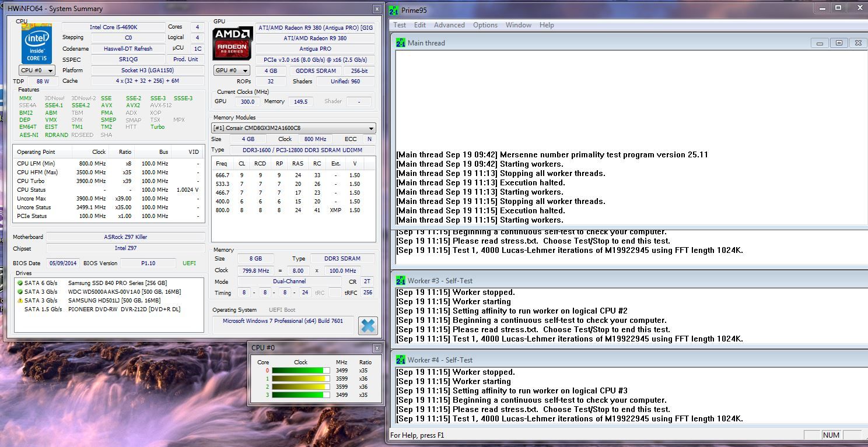Close System Summary with blue X button
The height and width of the screenshot is (447, 868).
[x=367, y=326]
